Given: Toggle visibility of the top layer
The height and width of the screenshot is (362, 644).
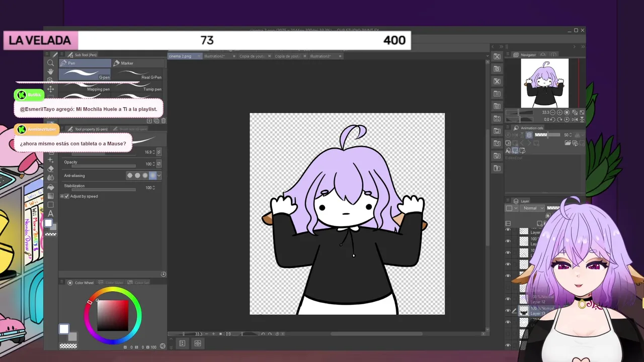Looking at the screenshot, I should pos(508,230).
